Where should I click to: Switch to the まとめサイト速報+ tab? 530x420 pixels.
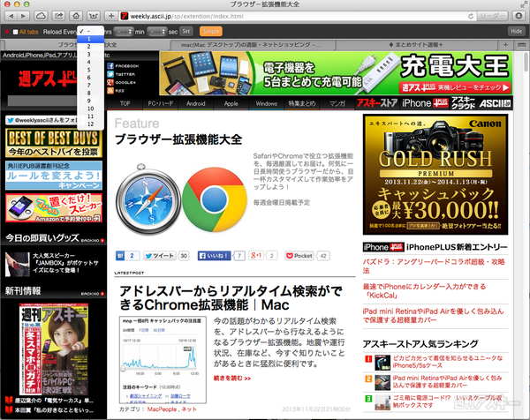415,45
